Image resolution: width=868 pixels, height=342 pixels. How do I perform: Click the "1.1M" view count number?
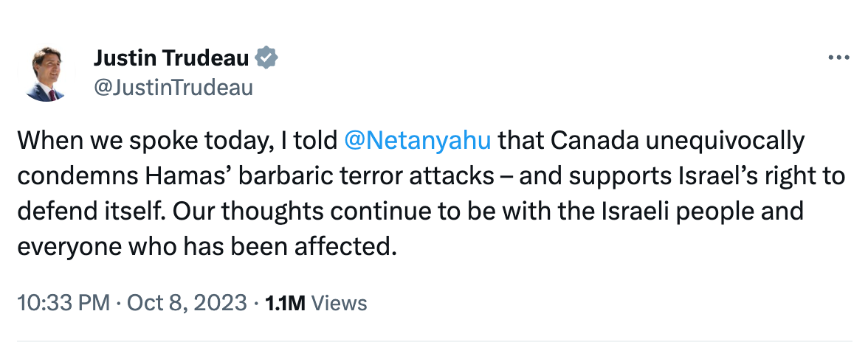pyautogui.click(x=285, y=302)
